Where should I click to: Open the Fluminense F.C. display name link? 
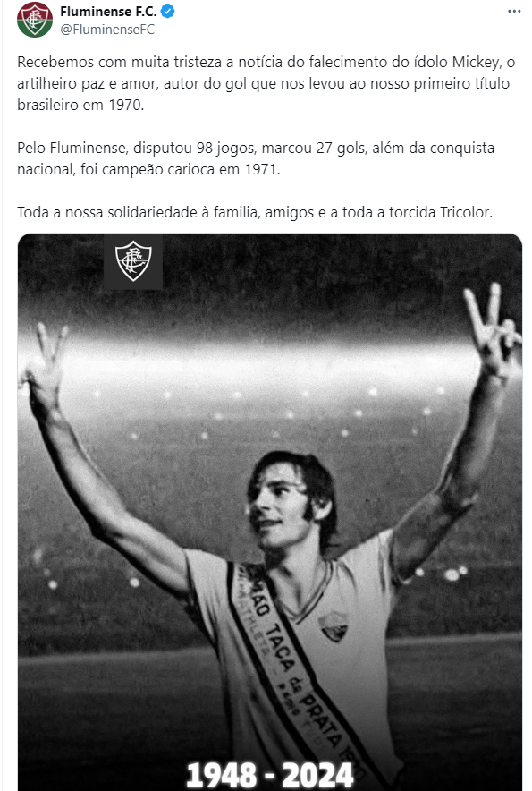point(108,11)
